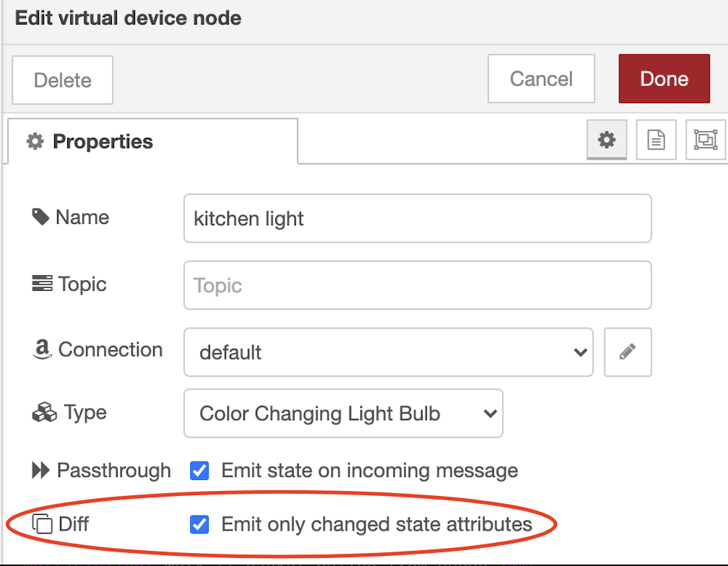The width and height of the screenshot is (728, 566).
Task: Edit the default connection with pencil button
Action: point(628,352)
